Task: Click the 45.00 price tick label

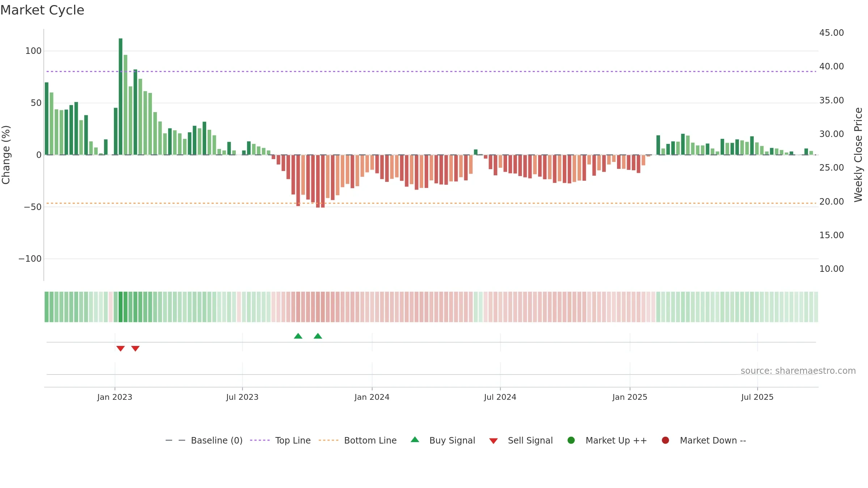Action: click(x=831, y=33)
